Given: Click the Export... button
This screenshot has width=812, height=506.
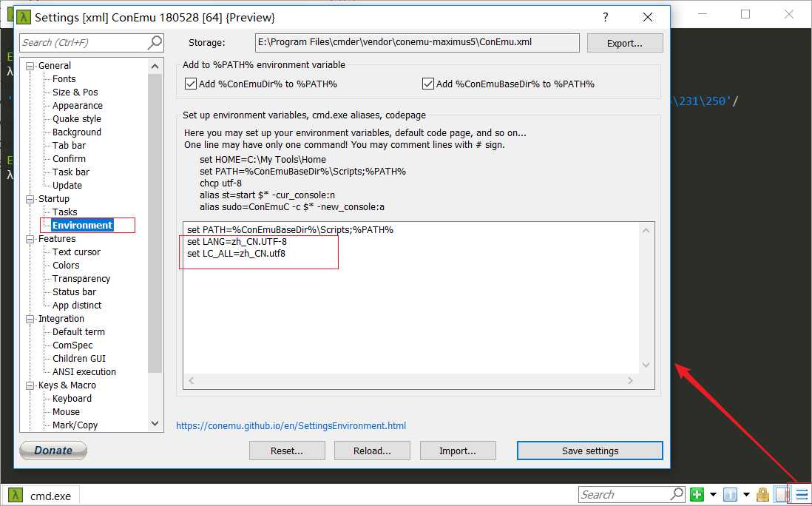Looking at the screenshot, I should (625, 43).
